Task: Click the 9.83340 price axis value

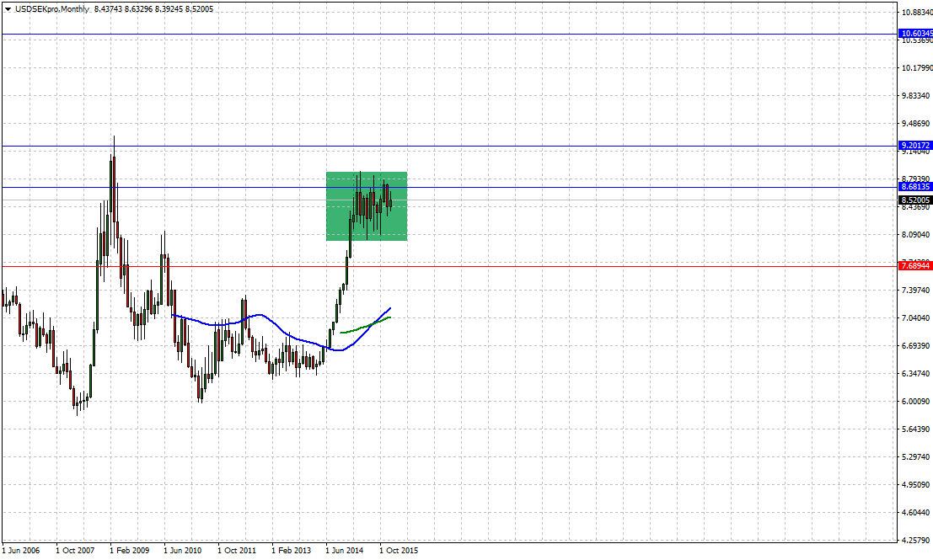Action: (916, 96)
